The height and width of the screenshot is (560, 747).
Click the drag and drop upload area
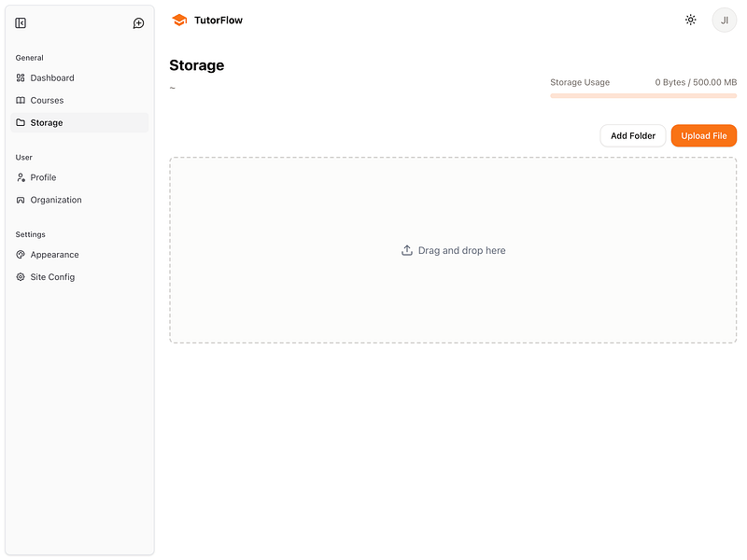pos(453,249)
